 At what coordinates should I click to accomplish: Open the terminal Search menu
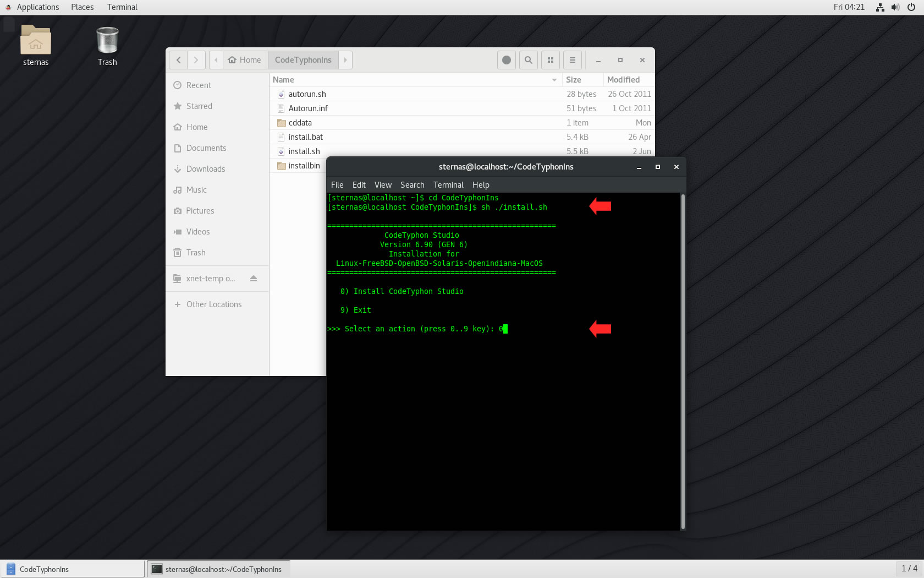[413, 185]
